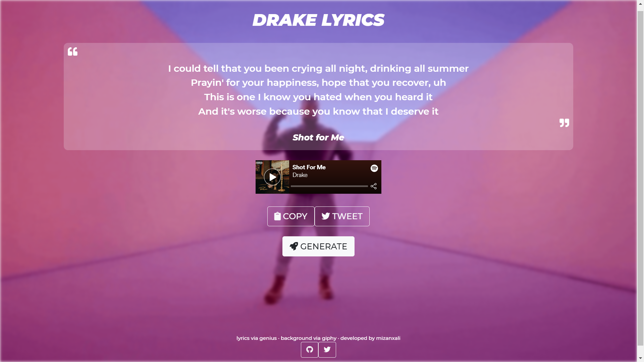Click the COPY button

(x=291, y=216)
